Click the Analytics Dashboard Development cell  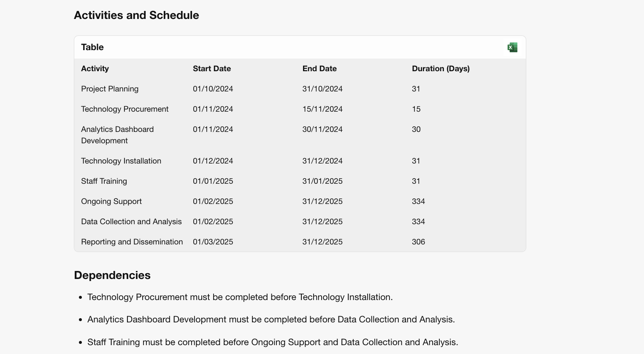(x=117, y=135)
